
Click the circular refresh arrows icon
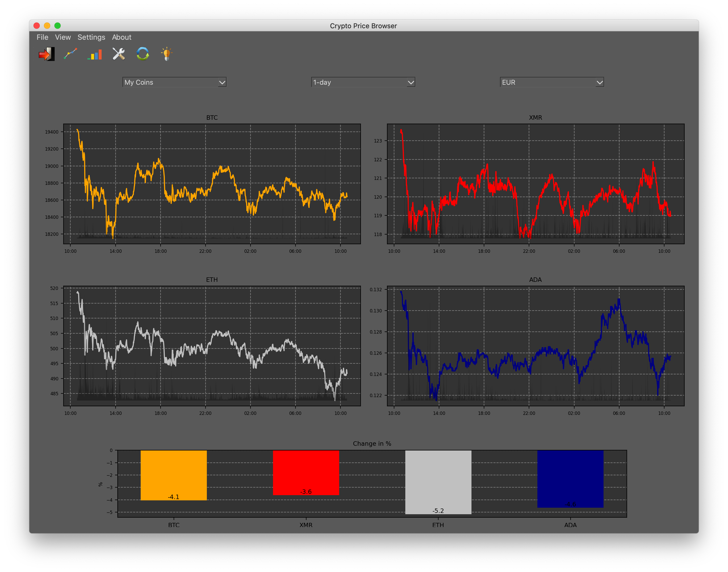(x=143, y=54)
